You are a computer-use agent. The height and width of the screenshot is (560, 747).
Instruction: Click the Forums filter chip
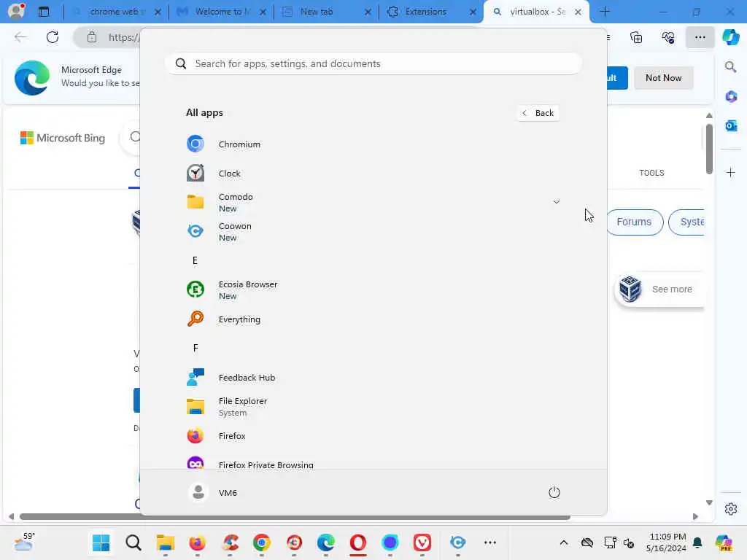click(634, 222)
